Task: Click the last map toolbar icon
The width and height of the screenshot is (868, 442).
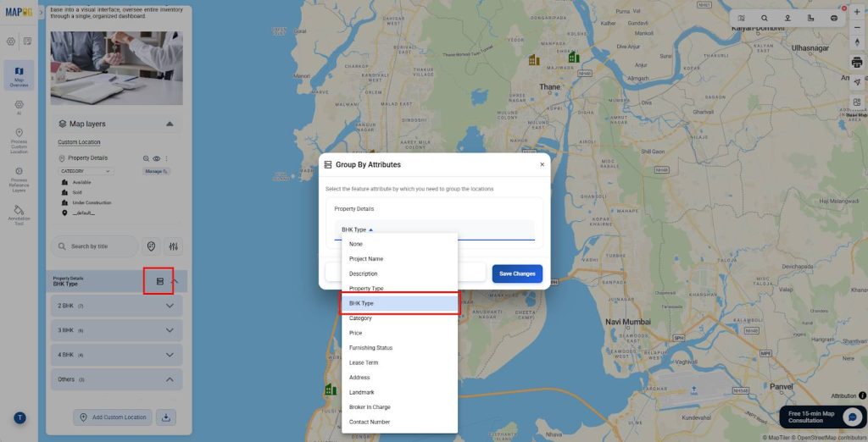Action: [834, 19]
